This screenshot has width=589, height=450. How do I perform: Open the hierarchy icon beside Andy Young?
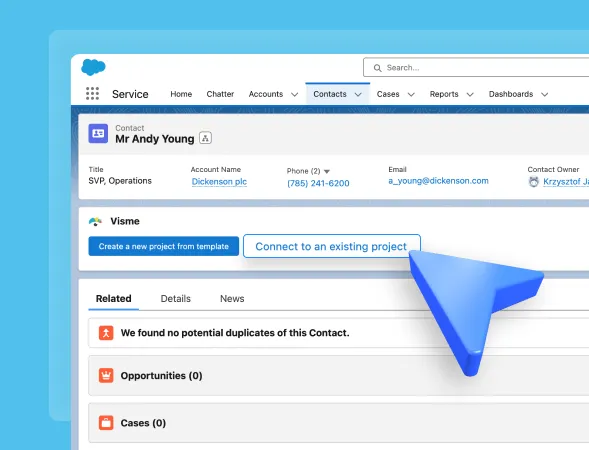coord(205,138)
